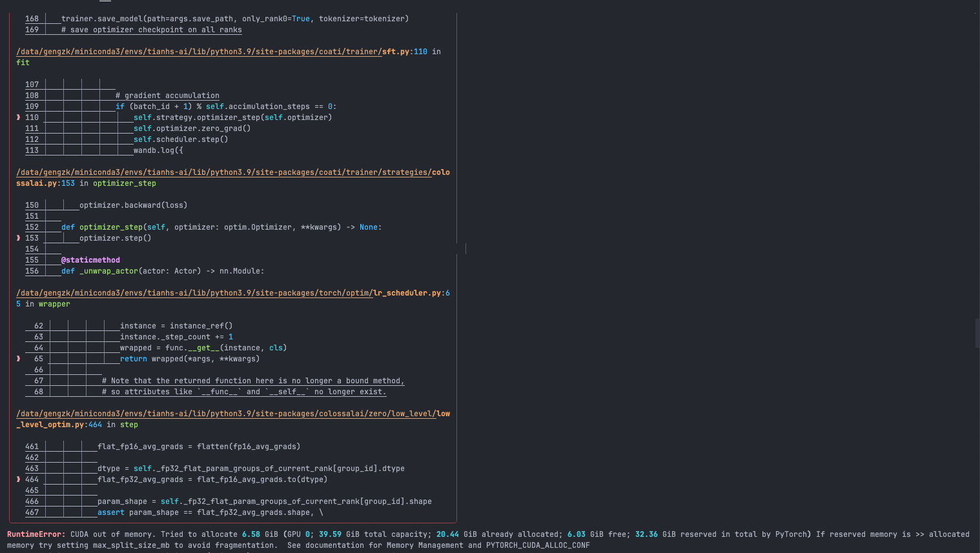Screen dimensions: 980x553
Task: Click line number 463 in the gutter
Action: pos(32,468)
